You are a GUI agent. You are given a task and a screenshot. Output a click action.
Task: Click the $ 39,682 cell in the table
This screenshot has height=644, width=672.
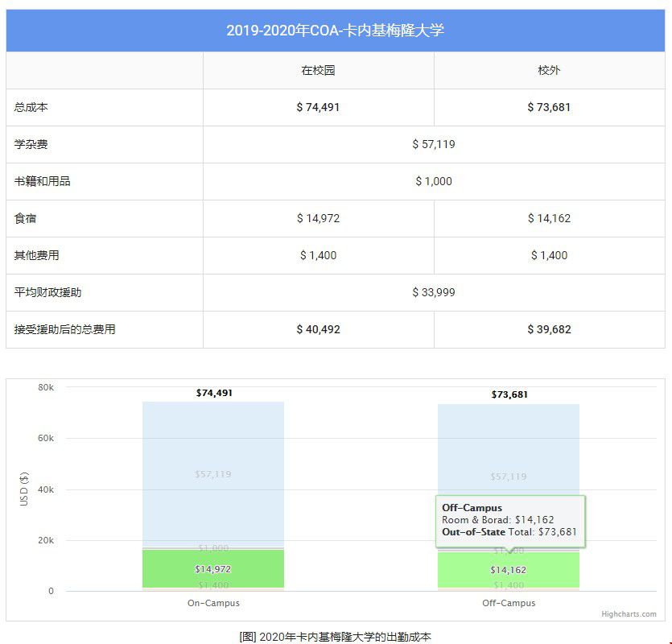(549, 329)
